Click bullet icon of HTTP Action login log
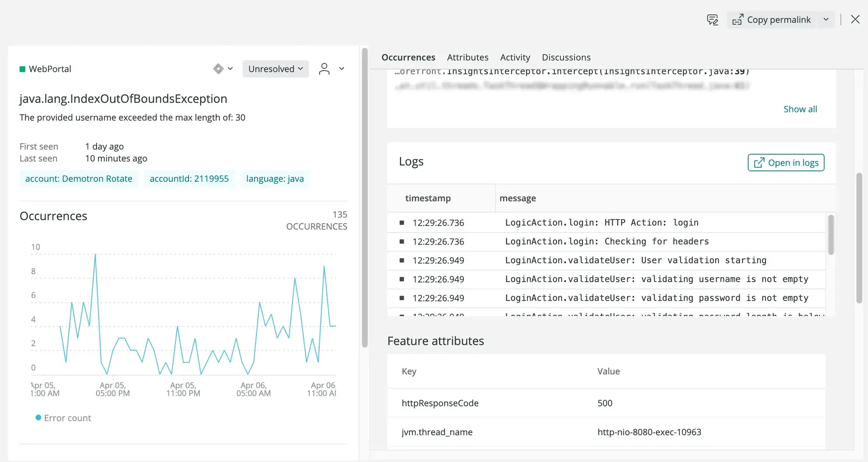Screen dimensions: 868x462 tap(401, 222)
